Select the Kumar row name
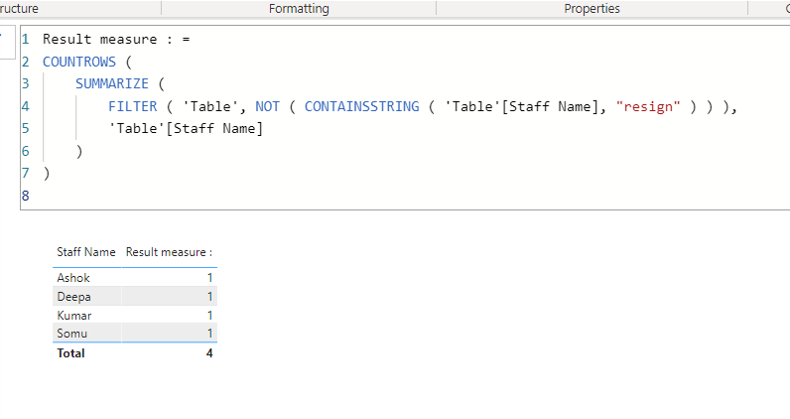The height and width of the screenshot is (419, 790). click(x=74, y=316)
